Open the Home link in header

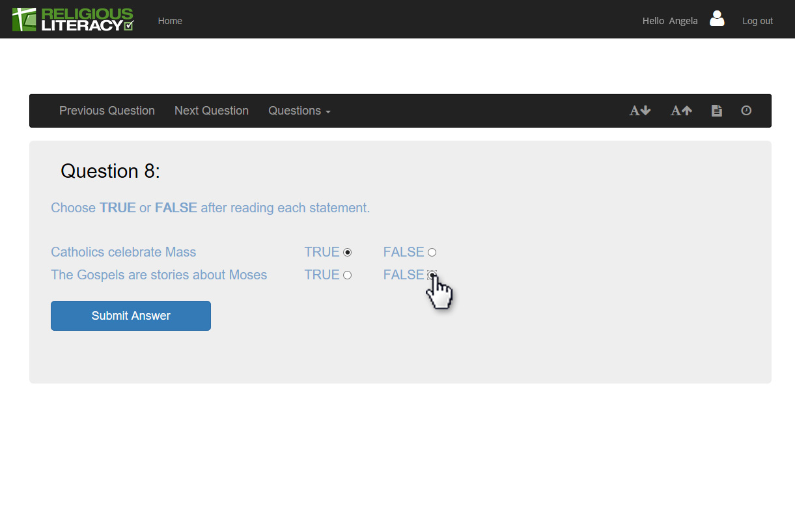point(170,21)
